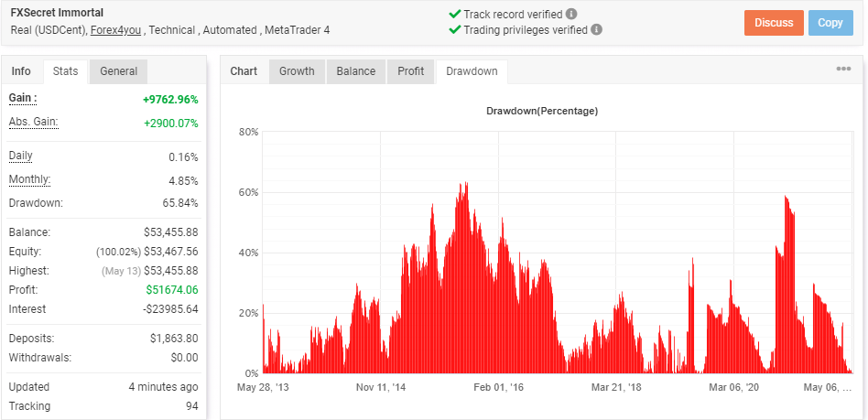Click the Monthly label
Viewport: 868px width, 420px height.
click(x=30, y=179)
